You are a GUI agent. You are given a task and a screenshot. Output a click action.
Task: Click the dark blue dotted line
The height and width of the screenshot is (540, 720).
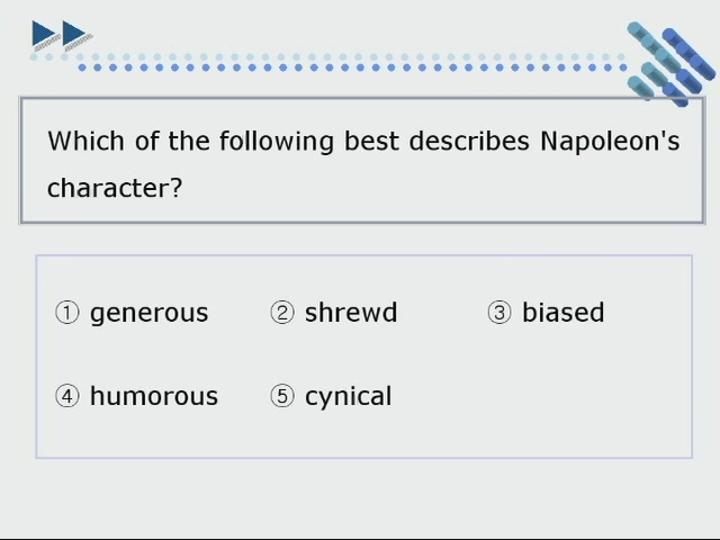point(353,68)
